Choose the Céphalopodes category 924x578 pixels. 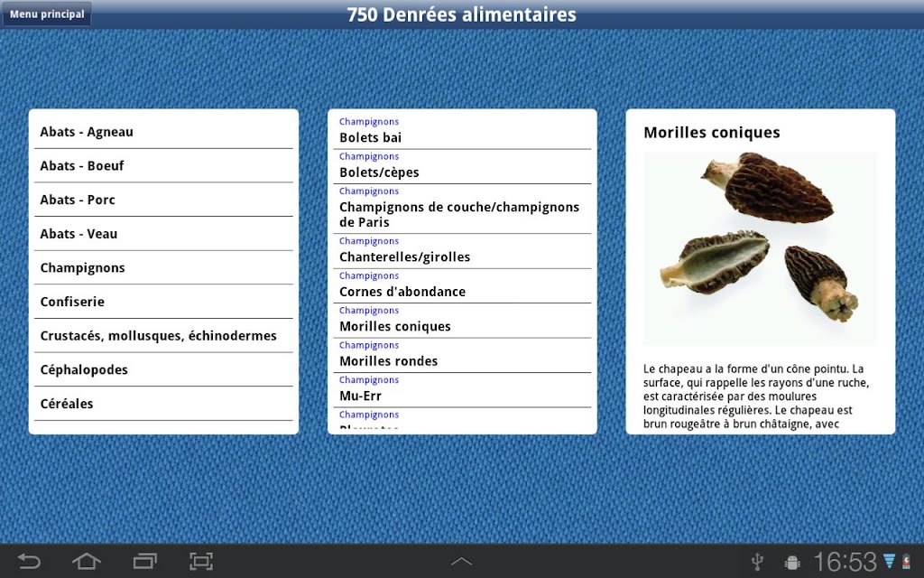(163, 369)
